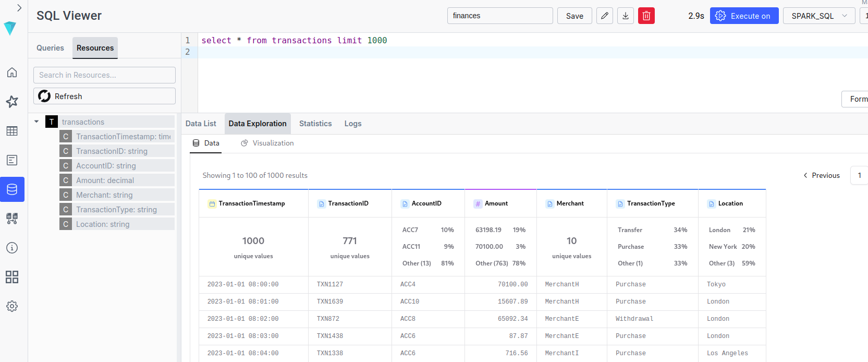Viewport: 868px width, 362px height.
Task: Click the Refresh resources button
Action: point(104,96)
